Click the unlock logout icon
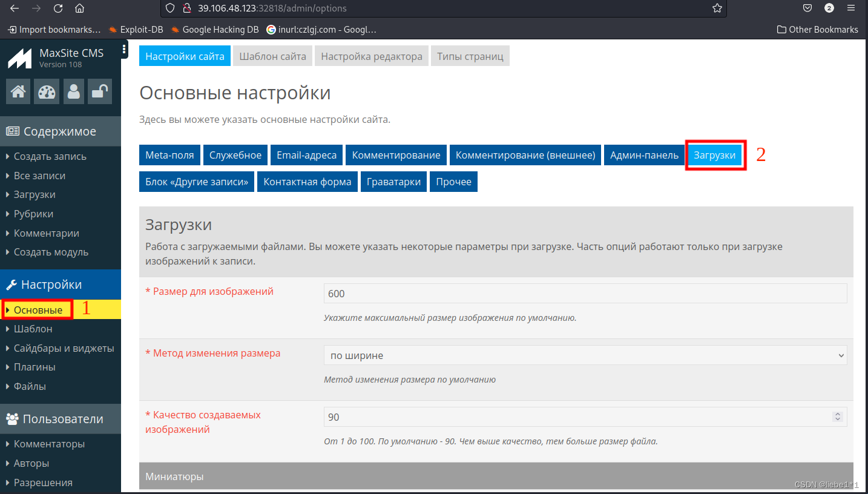This screenshot has width=868, height=494. pos(100,91)
